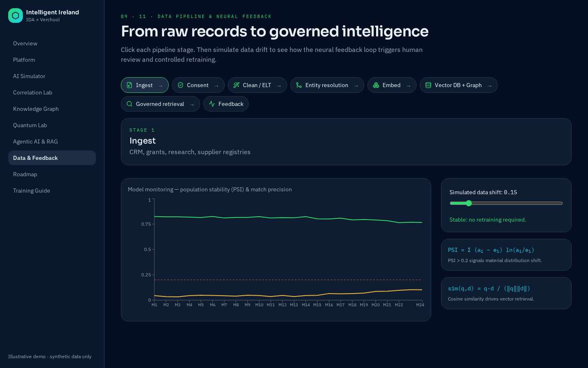Click 'Stable: no retraining required.' status text
The height and width of the screenshot is (368, 588).
tap(488, 220)
